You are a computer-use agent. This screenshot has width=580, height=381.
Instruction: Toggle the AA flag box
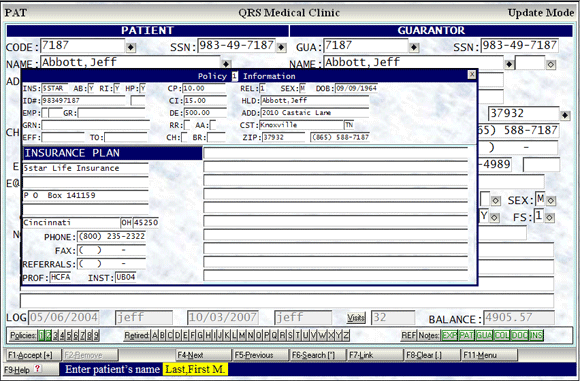click(x=213, y=125)
